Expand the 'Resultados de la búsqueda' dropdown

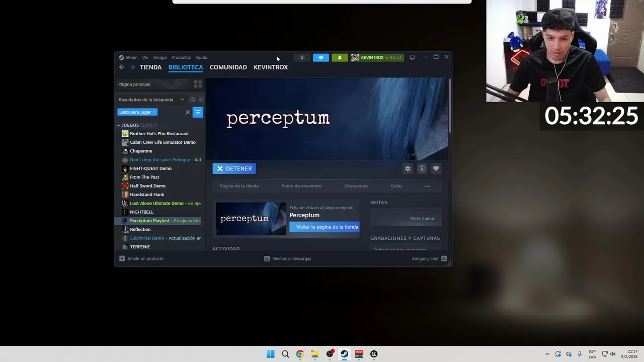[182, 100]
